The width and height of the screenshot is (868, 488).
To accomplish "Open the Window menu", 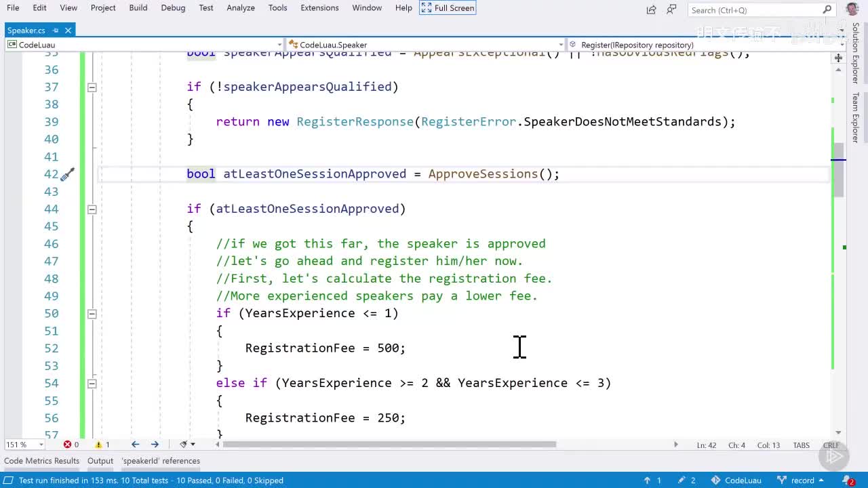I will (x=367, y=7).
